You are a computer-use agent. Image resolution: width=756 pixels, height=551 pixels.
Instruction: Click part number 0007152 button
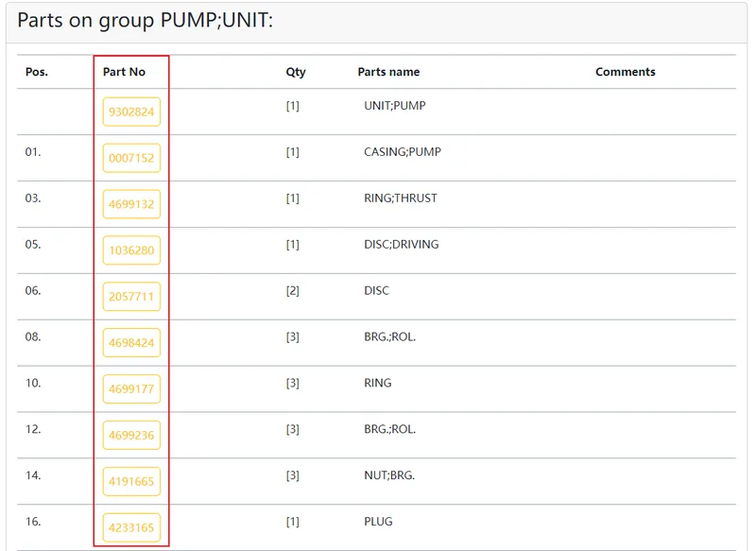click(131, 158)
